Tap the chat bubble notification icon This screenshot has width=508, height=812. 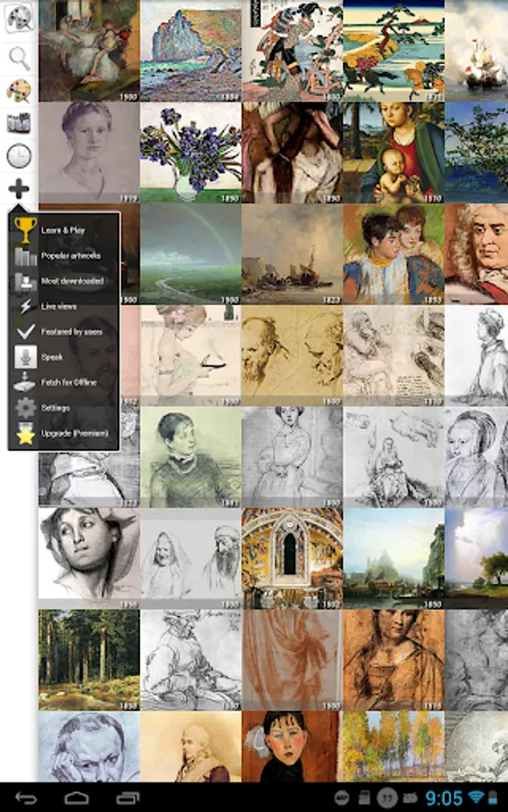click(x=342, y=798)
